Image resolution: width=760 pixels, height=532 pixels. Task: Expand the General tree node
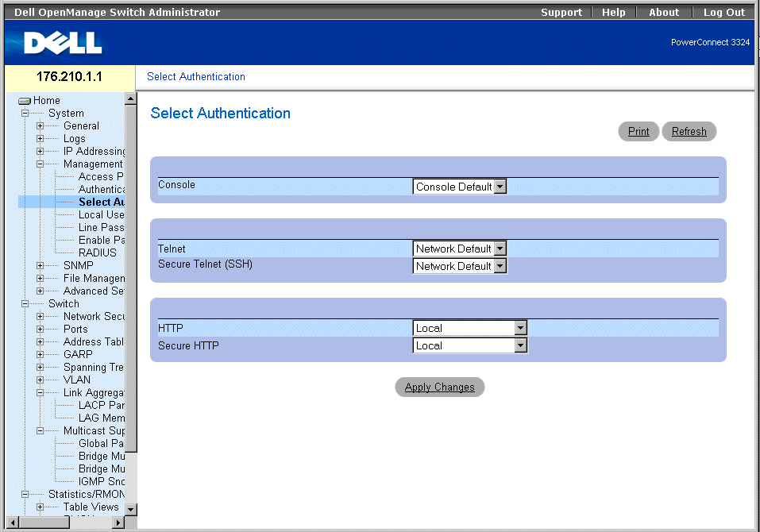[x=40, y=126]
